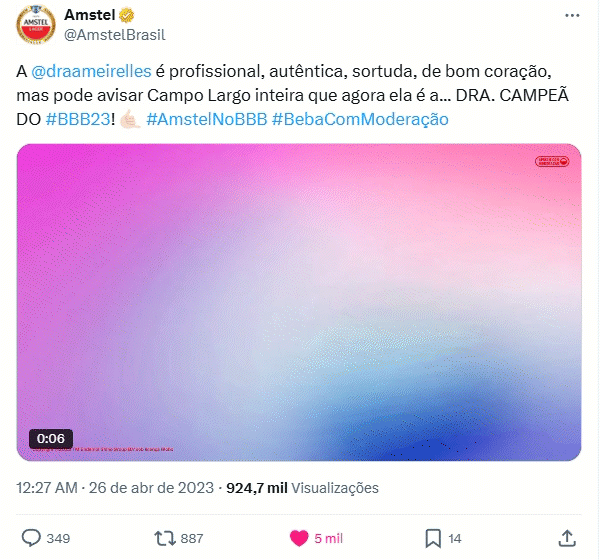Screen dimensions: 600x560
Task: Toggle the pink heart like button
Action: 299,538
